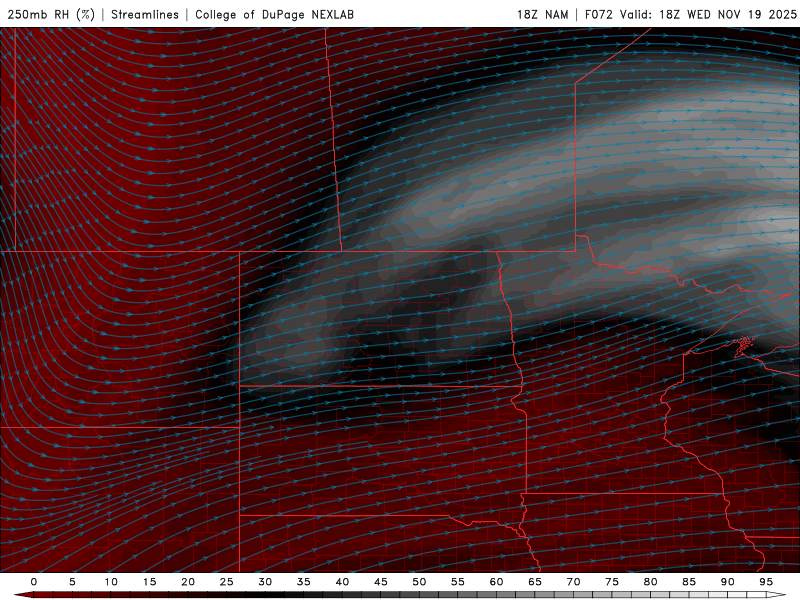Click the "250mb RH (%)" title text
This screenshot has width=800, height=600.
(x=52, y=14)
